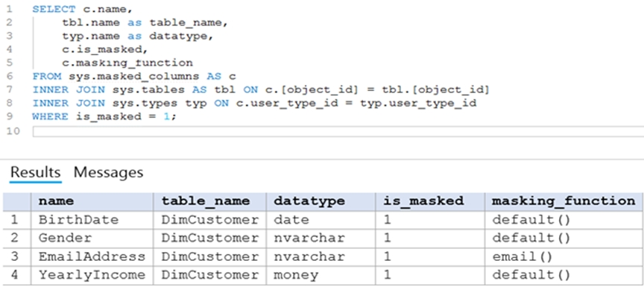Place cursor on empty editor line 10
644x290 pixels.
tap(338, 131)
